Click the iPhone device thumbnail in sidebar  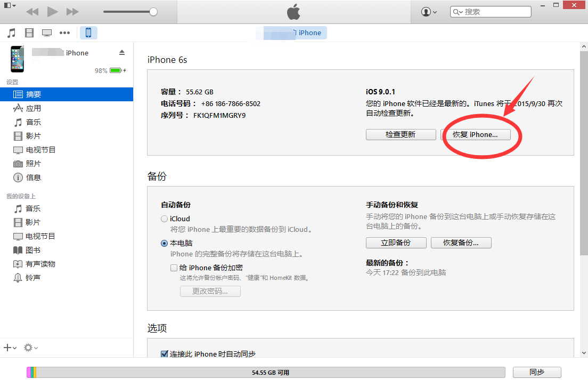[x=17, y=59]
